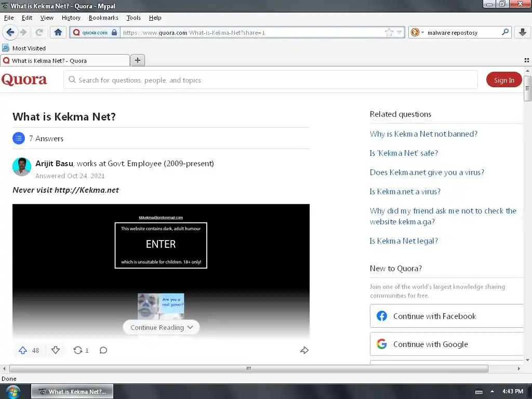The width and height of the screenshot is (532, 399).
Task: Open the File menu
Action: point(9,18)
